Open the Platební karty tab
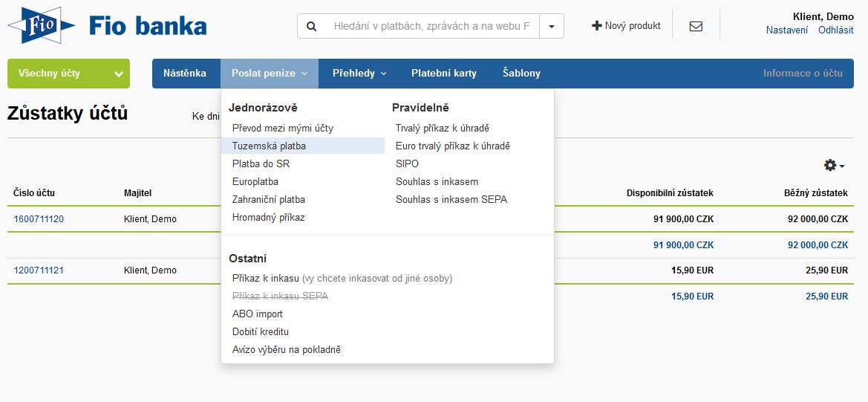 click(444, 73)
